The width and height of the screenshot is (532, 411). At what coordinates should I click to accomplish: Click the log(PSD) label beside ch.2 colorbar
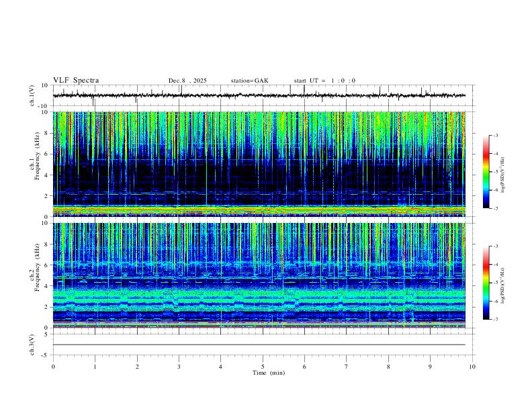pos(503,285)
